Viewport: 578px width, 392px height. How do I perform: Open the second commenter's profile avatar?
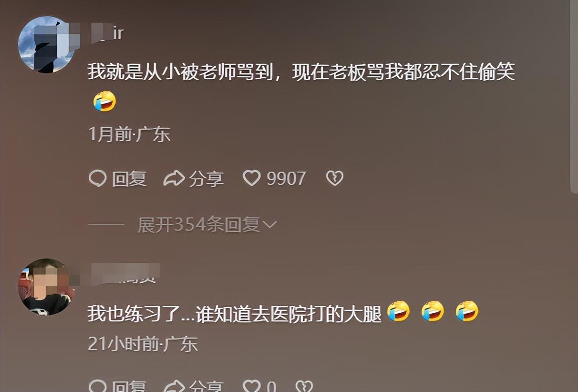(x=46, y=287)
